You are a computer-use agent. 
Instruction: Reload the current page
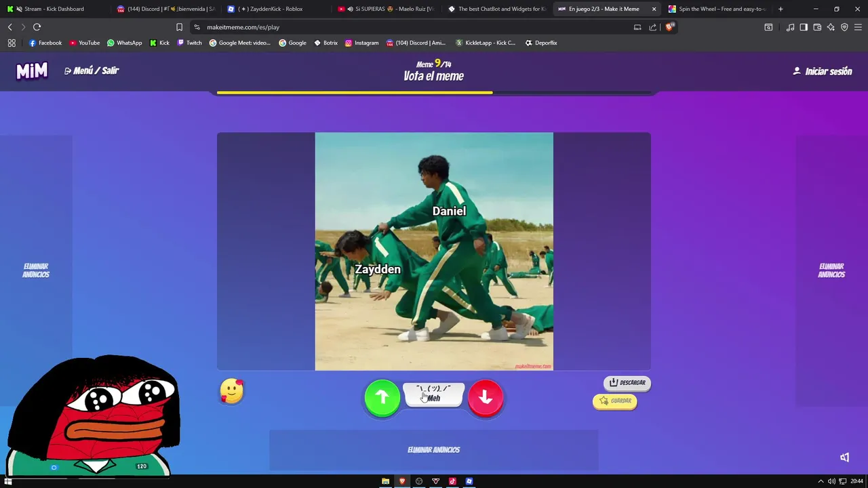(x=37, y=27)
